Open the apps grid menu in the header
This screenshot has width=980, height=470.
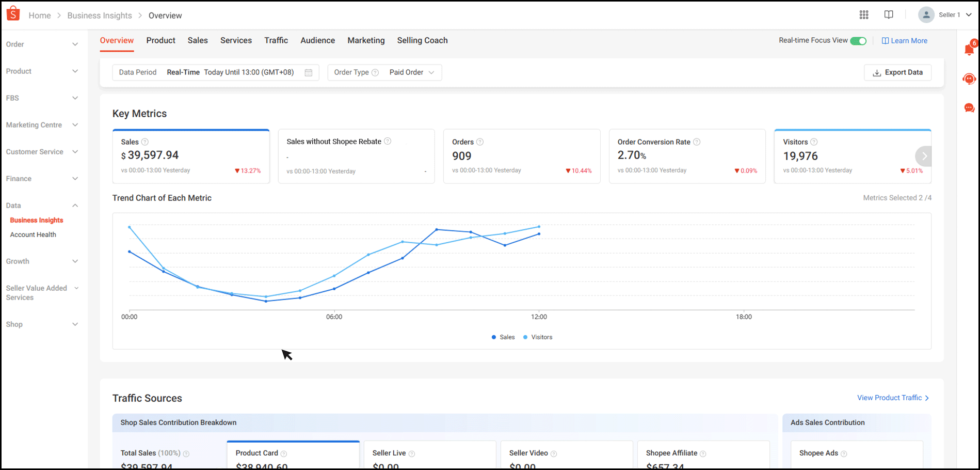[x=863, y=14]
